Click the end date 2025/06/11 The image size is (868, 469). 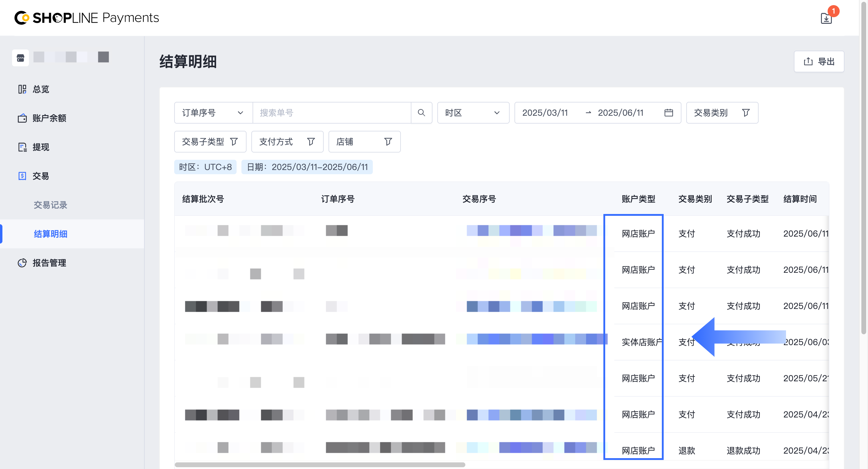click(620, 113)
